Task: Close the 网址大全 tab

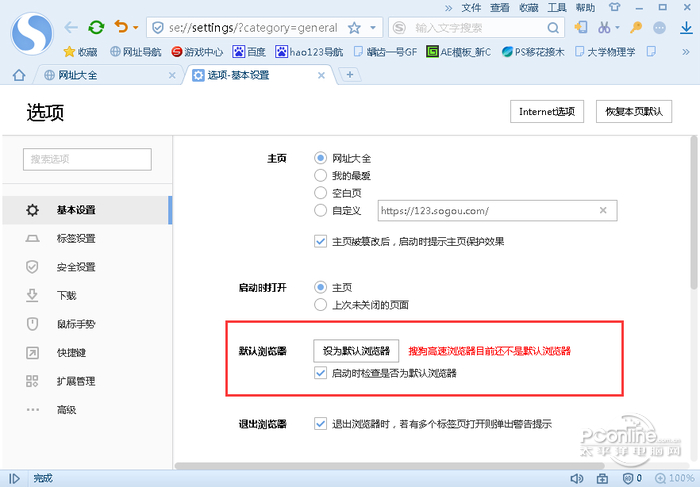Action: [172, 75]
